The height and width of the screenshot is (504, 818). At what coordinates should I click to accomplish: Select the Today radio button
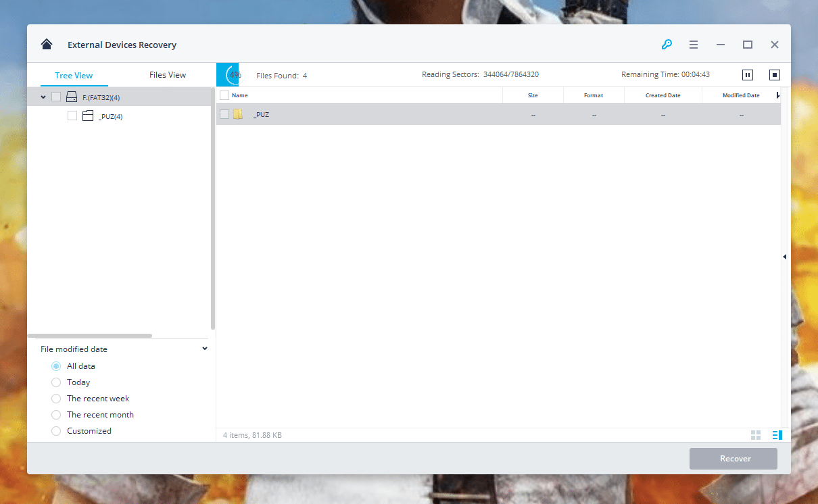[56, 382]
